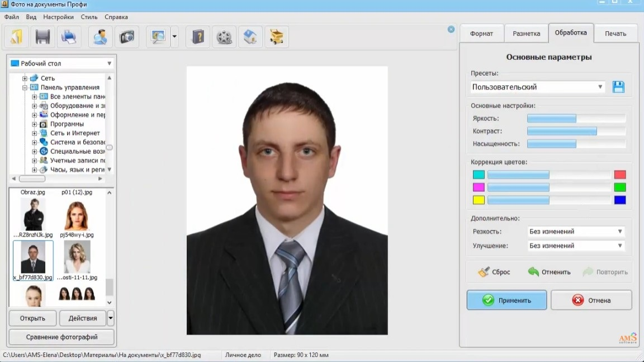Click the person with magnifier toolbar icon

coord(100,37)
